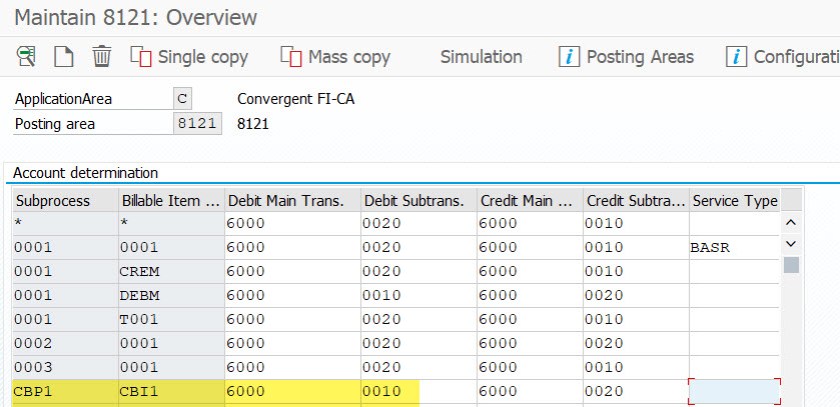Click the create new entry page icon
The height and width of the screenshot is (407, 840).
64,56
